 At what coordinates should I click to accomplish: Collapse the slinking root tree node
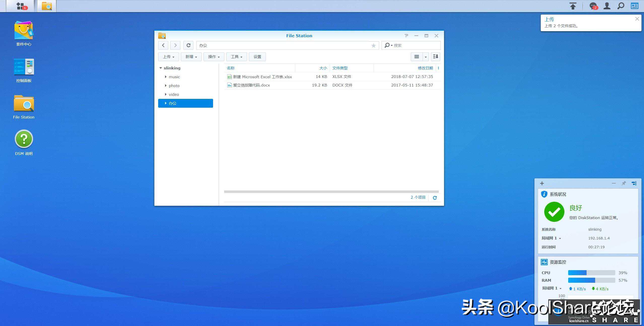160,68
